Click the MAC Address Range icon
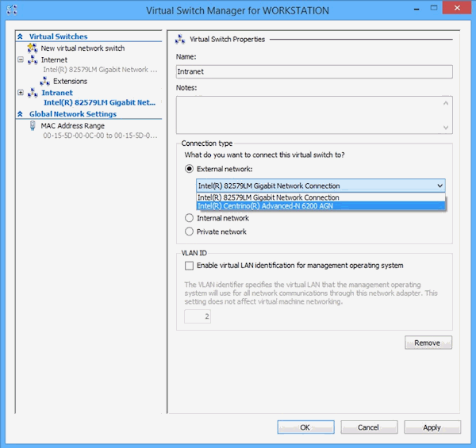Screen dimensions: 476x448 [x=33, y=126]
